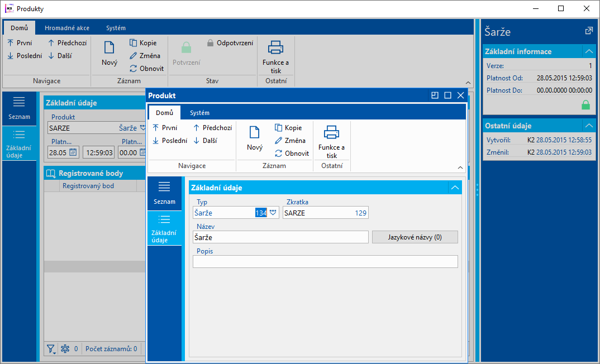The width and height of the screenshot is (600, 364).
Task: Open Funkce a tisk in Produkty ribbon
Action: [275, 57]
